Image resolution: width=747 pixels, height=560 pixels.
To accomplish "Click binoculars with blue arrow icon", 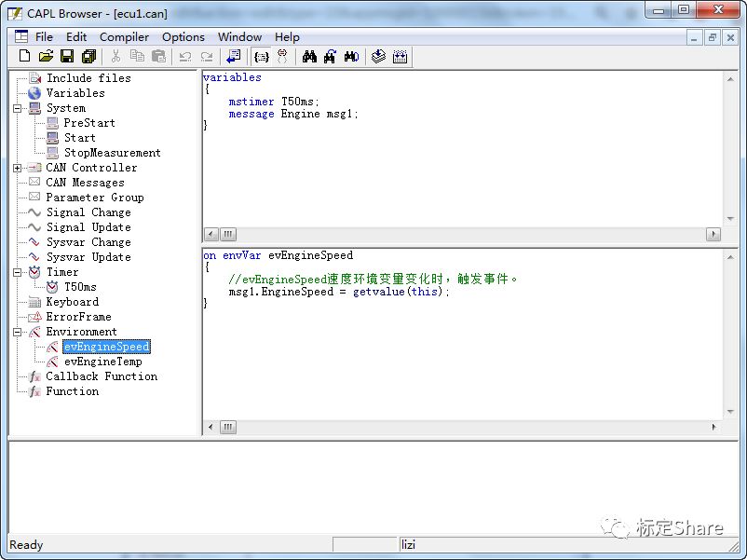I will (330, 57).
